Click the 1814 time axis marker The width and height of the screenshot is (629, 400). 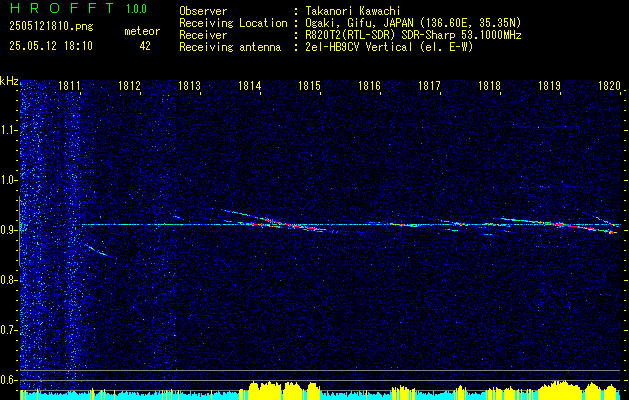[250, 85]
